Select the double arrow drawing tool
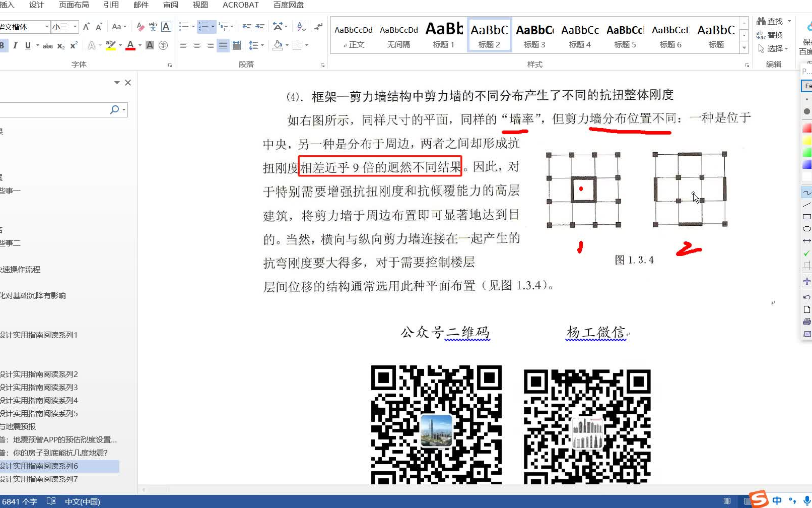Screen dimensions: 812x508 tap(806, 241)
